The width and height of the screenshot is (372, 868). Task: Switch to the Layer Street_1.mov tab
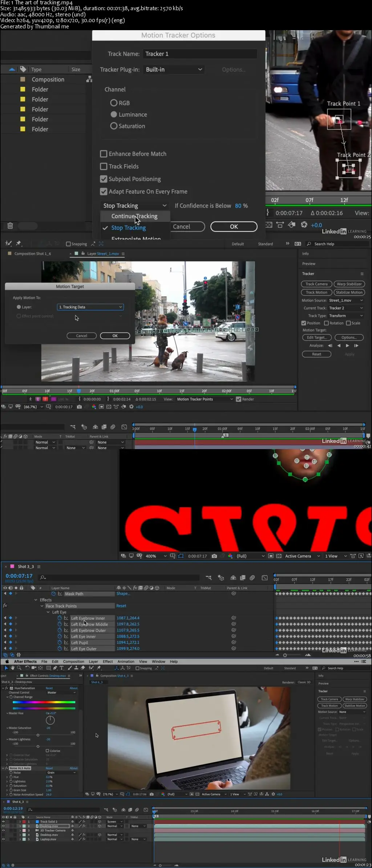click(103, 253)
